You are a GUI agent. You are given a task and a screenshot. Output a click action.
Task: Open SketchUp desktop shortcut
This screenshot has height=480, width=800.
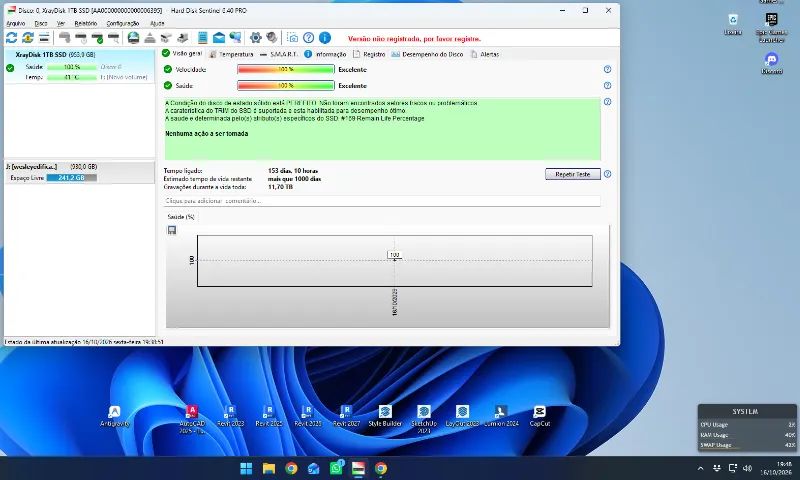coord(423,419)
